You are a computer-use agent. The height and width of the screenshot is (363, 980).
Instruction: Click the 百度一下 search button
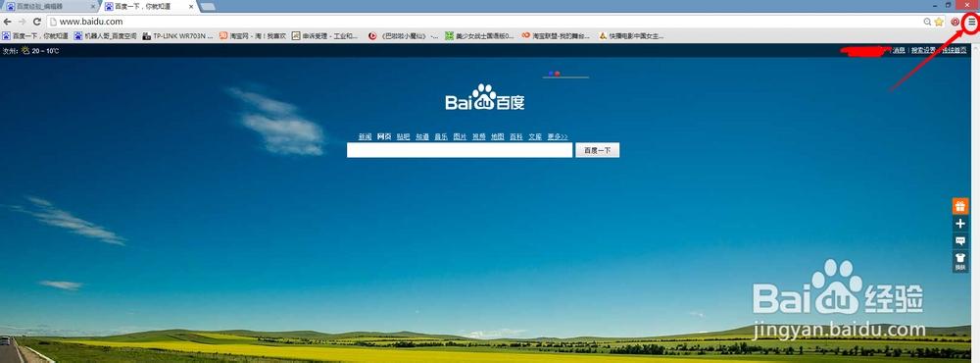[x=598, y=150]
